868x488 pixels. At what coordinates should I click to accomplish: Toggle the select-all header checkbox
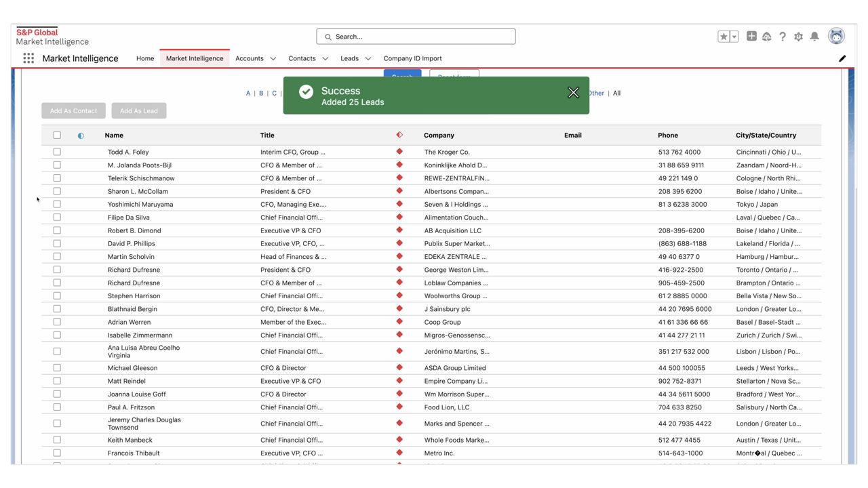click(57, 135)
